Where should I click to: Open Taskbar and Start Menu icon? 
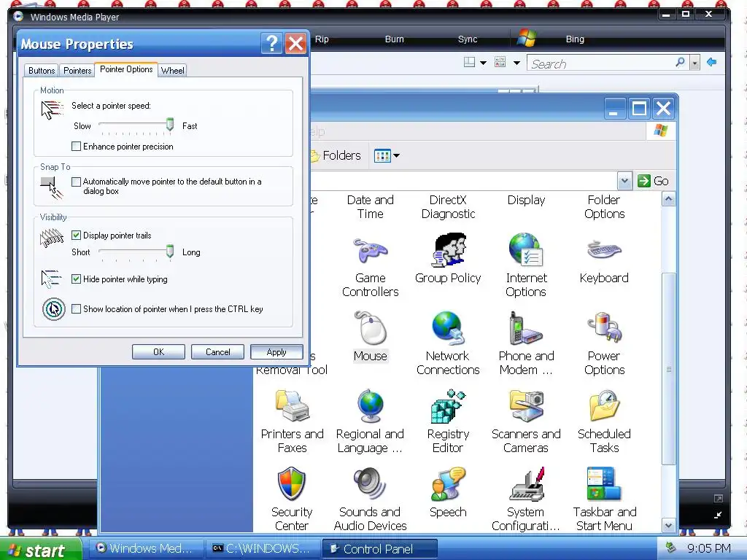click(604, 484)
